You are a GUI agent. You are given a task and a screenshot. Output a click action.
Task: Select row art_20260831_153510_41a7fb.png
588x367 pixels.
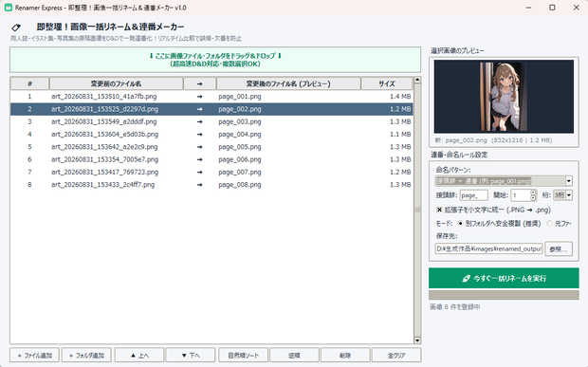click(211, 97)
